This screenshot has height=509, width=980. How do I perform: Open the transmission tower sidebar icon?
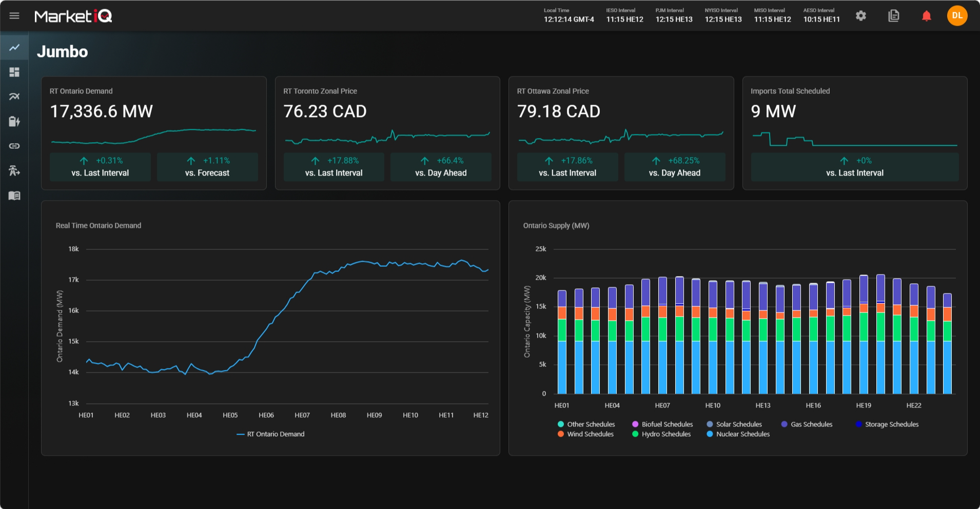14,171
